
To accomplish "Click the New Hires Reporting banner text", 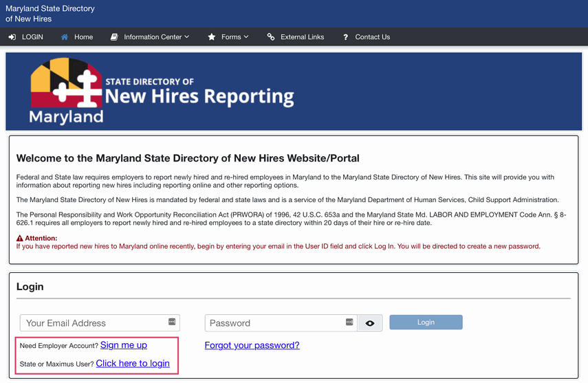I will pyautogui.click(x=199, y=97).
